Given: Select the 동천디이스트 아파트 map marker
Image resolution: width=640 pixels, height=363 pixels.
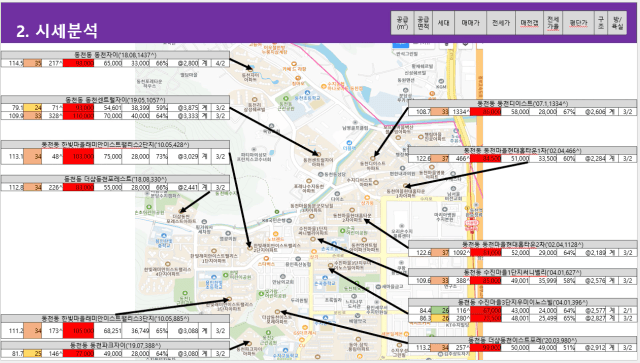Looking at the screenshot, I should pos(372,158).
